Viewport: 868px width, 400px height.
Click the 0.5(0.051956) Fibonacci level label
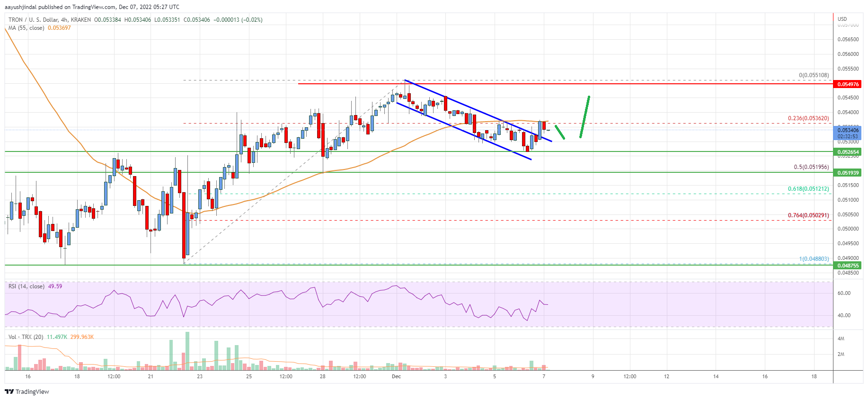click(x=811, y=167)
